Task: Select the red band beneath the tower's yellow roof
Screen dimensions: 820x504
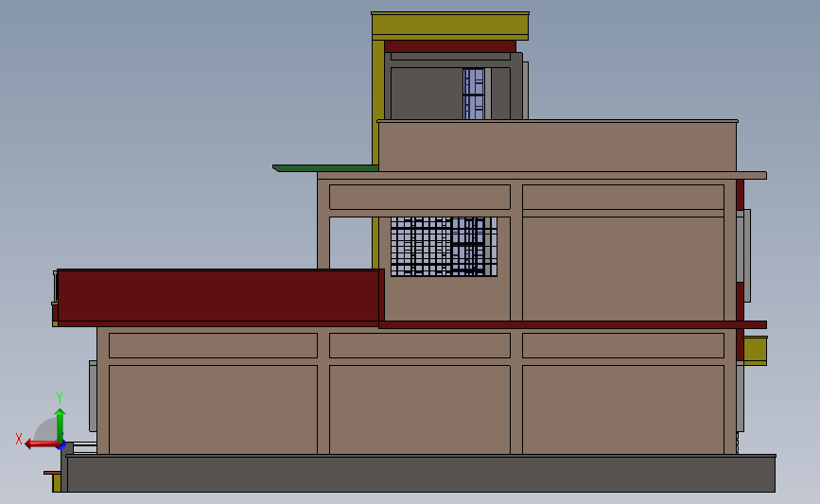Action: [x=450, y=46]
